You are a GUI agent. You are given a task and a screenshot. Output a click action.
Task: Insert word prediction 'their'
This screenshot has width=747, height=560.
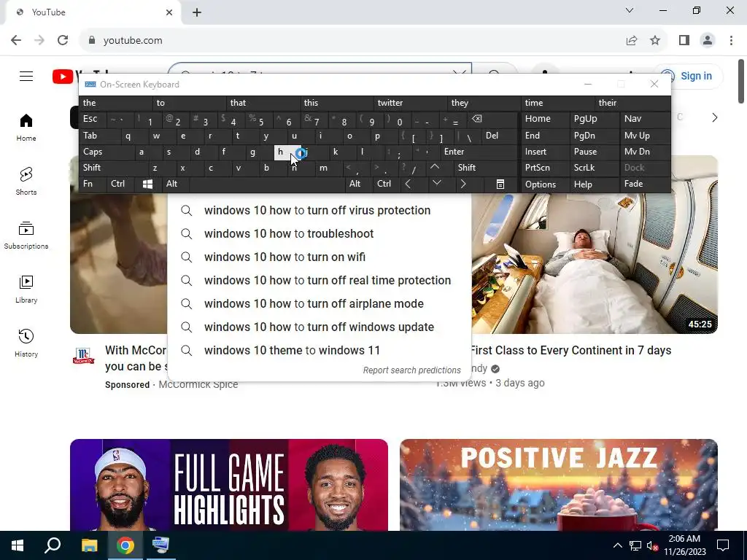pyautogui.click(x=632, y=103)
